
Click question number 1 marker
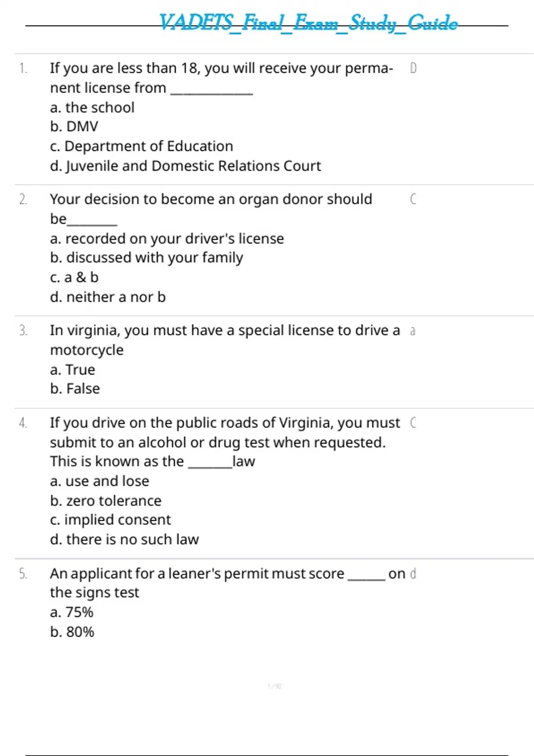(x=23, y=68)
